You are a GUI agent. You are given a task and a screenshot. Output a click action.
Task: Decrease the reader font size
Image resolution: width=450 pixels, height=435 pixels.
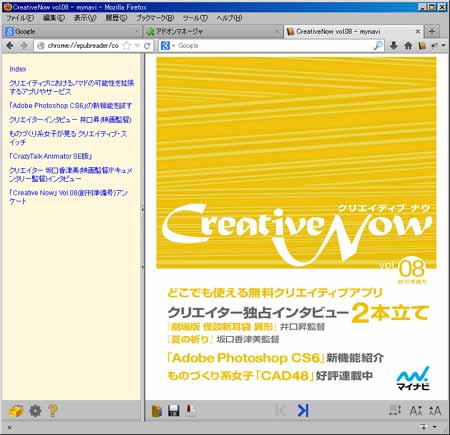pos(416,411)
